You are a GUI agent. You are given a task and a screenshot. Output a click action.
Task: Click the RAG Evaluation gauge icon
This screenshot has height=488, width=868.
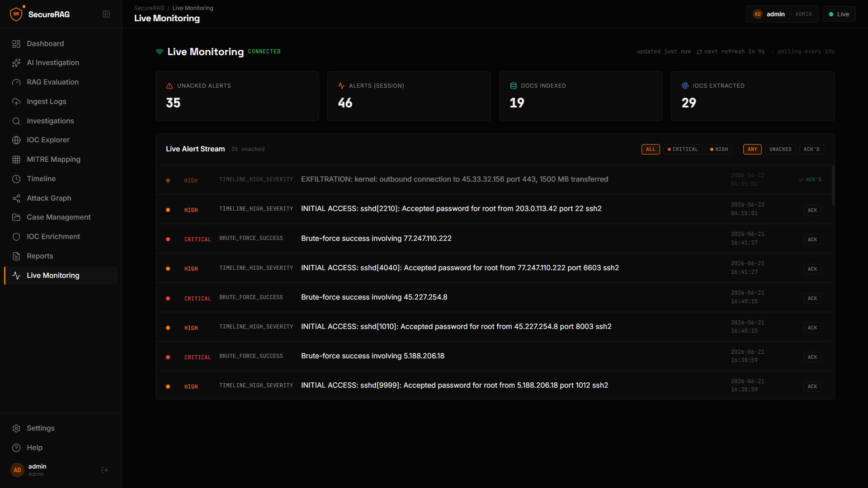click(16, 82)
